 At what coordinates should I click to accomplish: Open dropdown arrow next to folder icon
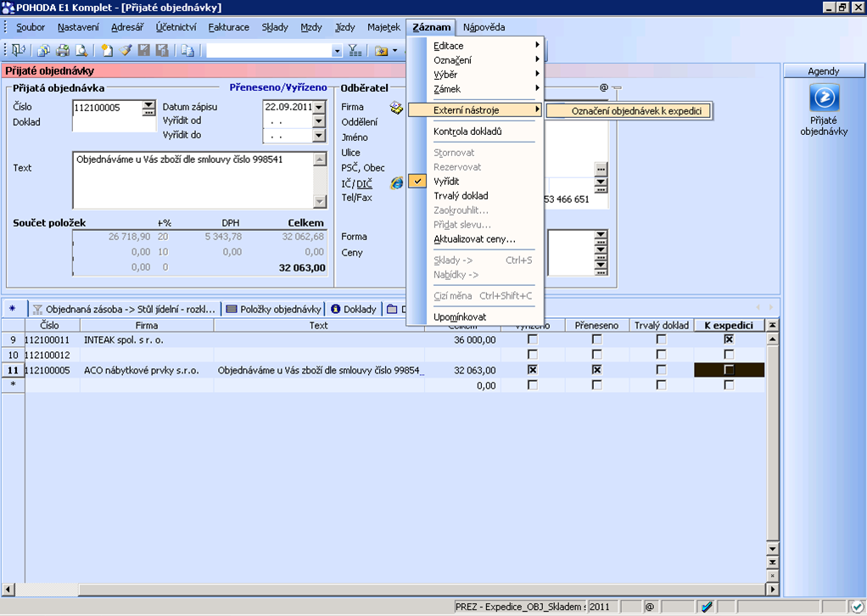click(394, 51)
